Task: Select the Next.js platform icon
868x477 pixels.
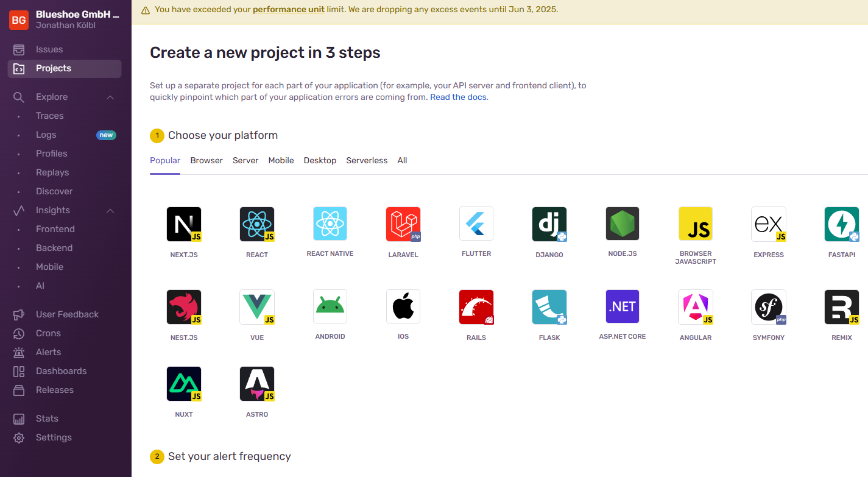Action: 184,224
